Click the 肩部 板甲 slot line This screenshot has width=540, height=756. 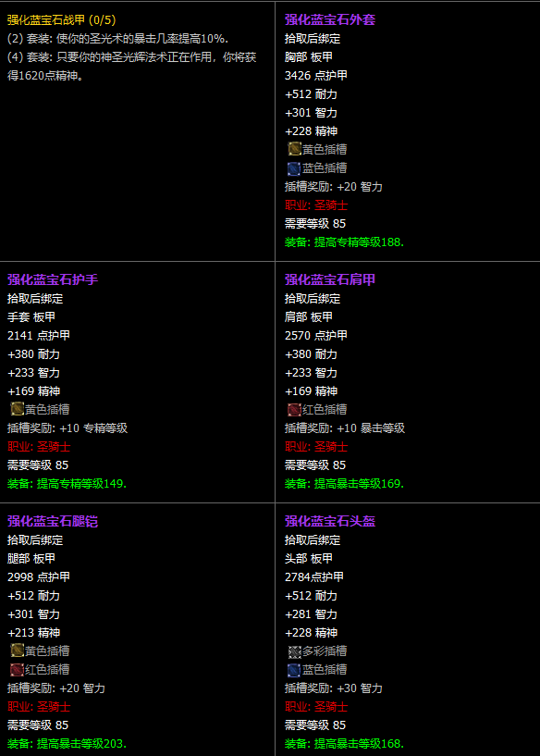[x=309, y=317]
